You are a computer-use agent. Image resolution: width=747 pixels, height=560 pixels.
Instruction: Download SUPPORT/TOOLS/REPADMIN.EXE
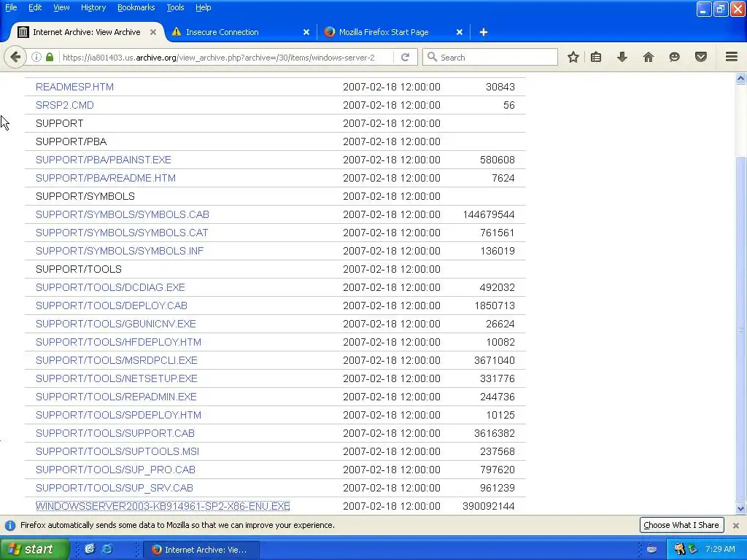[116, 397]
